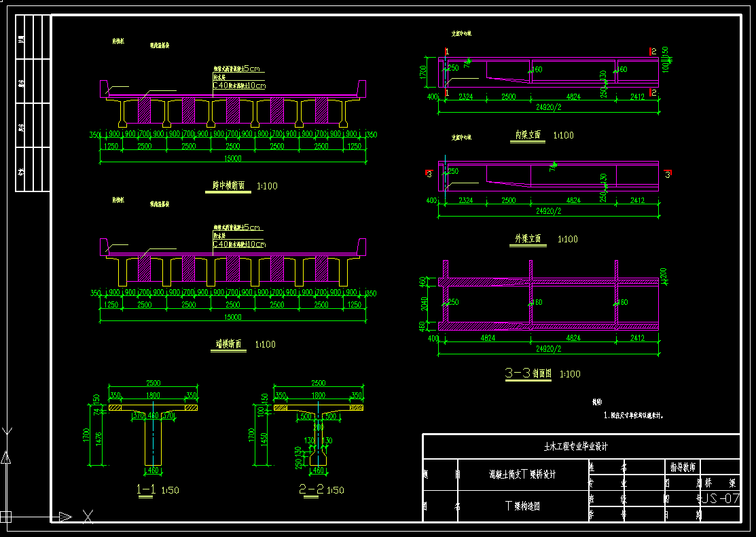Select the left section marker 3
Viewport: 756px width, 537px height.
[429, 174]
